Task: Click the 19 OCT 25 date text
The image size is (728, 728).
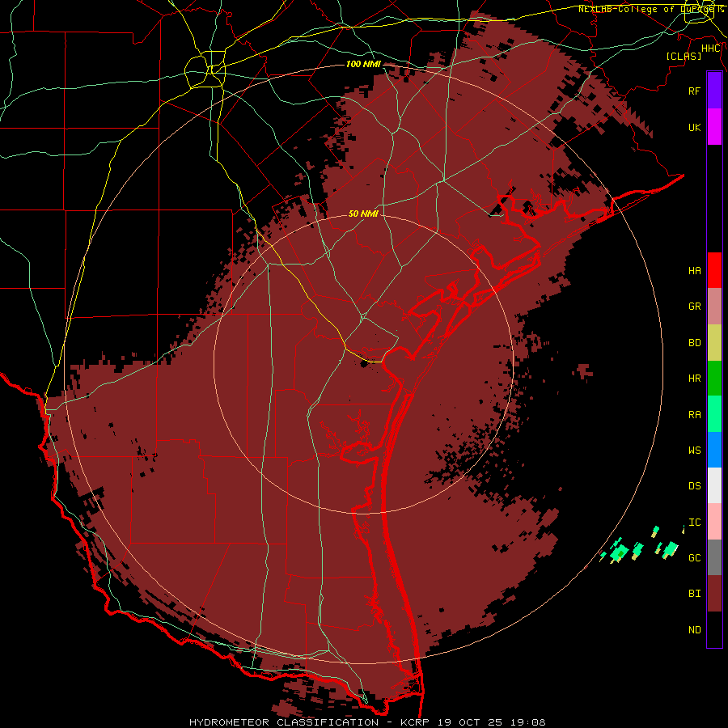Action: tap(469, 722)
